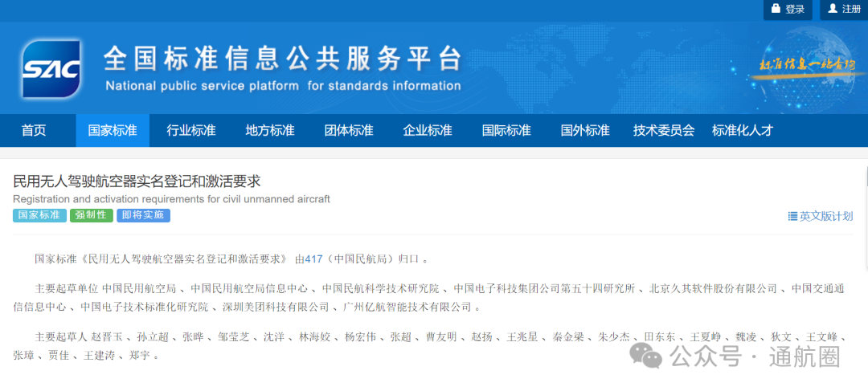Click the drafter name 王建涛
Screen dimensions: 868x391
(x=100, y=355)
